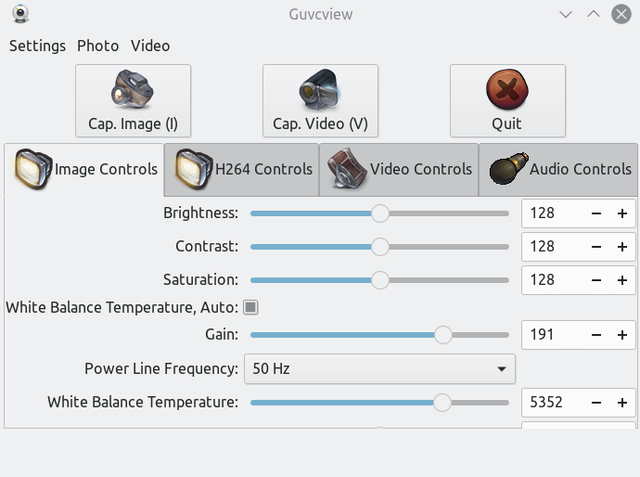Viewport: 640px width, 477px height.
Task: Open the Power Line Frequency dropdown
Action: [380, 369]
